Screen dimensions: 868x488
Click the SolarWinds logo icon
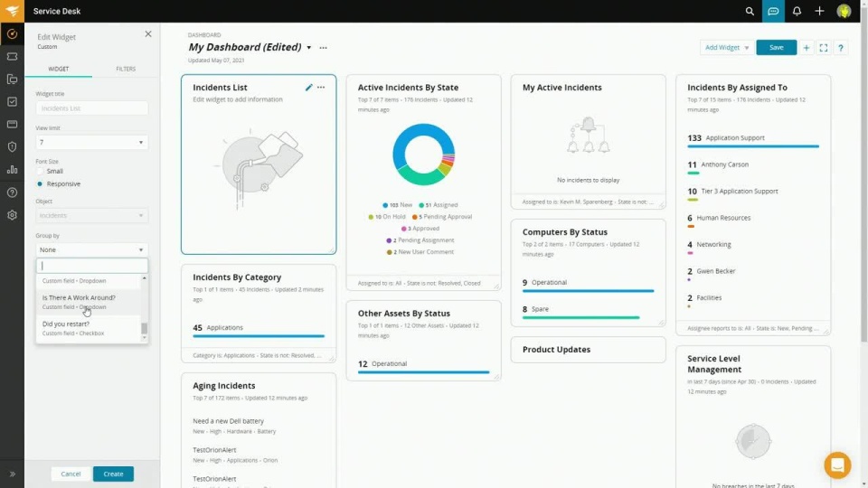[x=12, y=11]
